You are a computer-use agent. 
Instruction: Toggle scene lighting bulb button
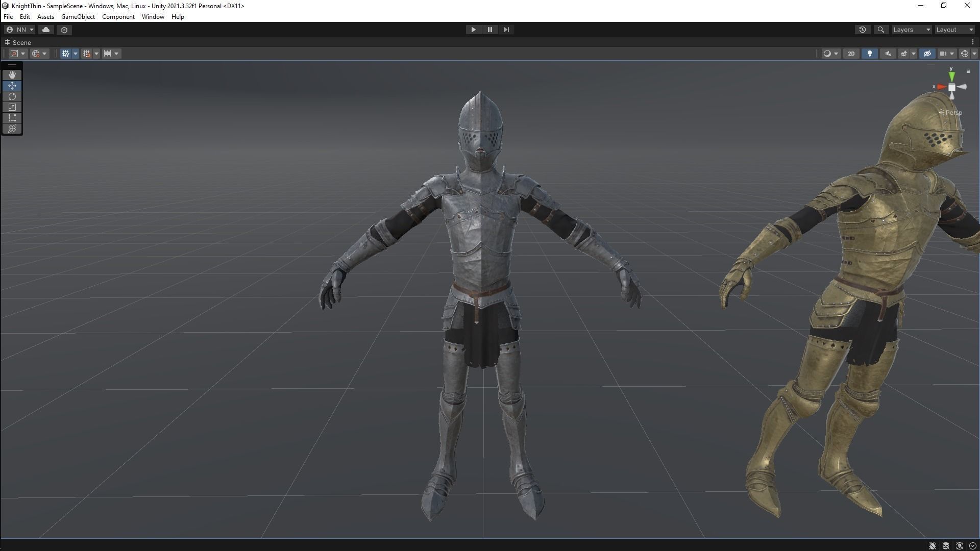[x=870, y=54]
